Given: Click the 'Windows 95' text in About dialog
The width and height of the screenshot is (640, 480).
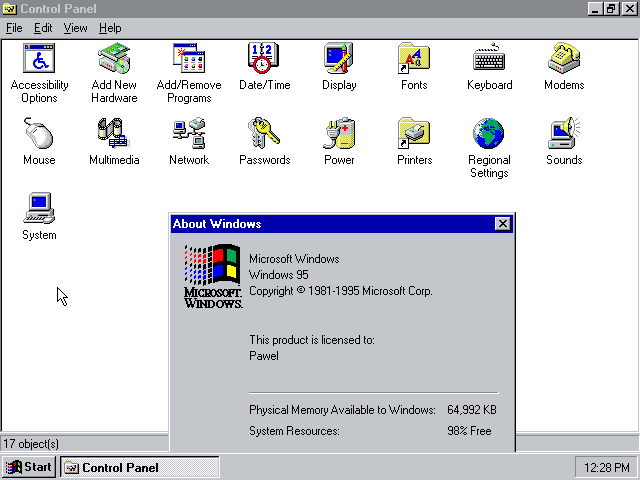Looking at the screenshot, I should pos(279,275).
